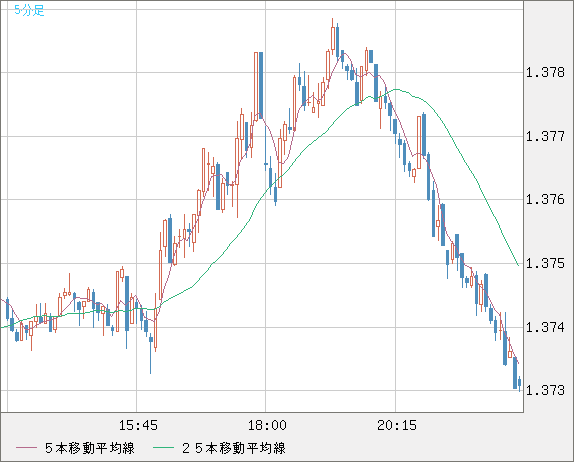Click the 15:45 time axis label

click(x=138, y=425)
